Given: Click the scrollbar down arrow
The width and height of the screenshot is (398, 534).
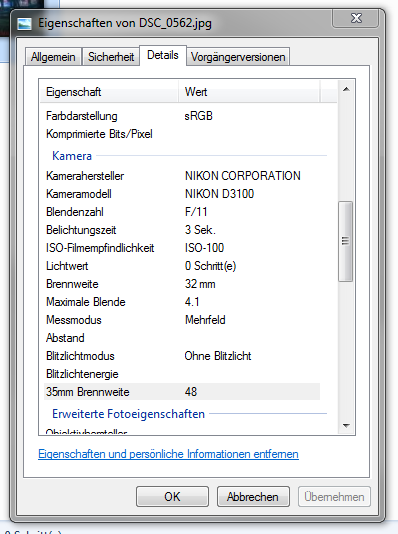Looking at the screenshot, I should [346, 425].
